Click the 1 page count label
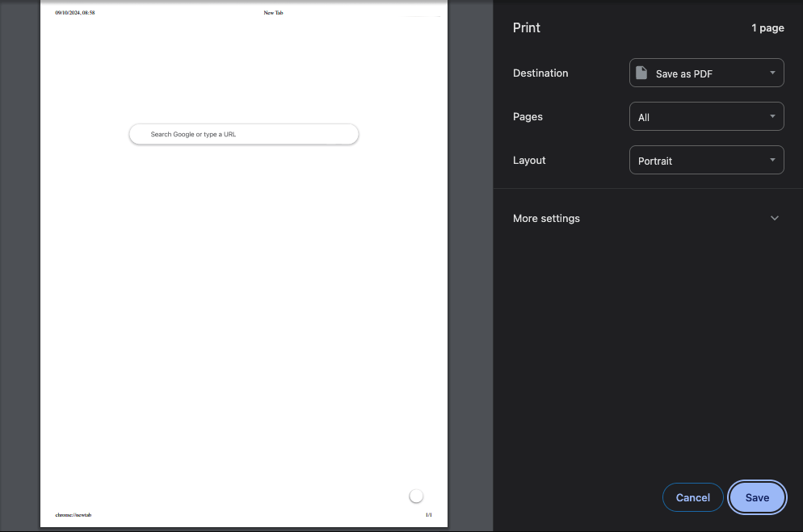The width and height of the screenshot is (803, 532). coord(767,28)
